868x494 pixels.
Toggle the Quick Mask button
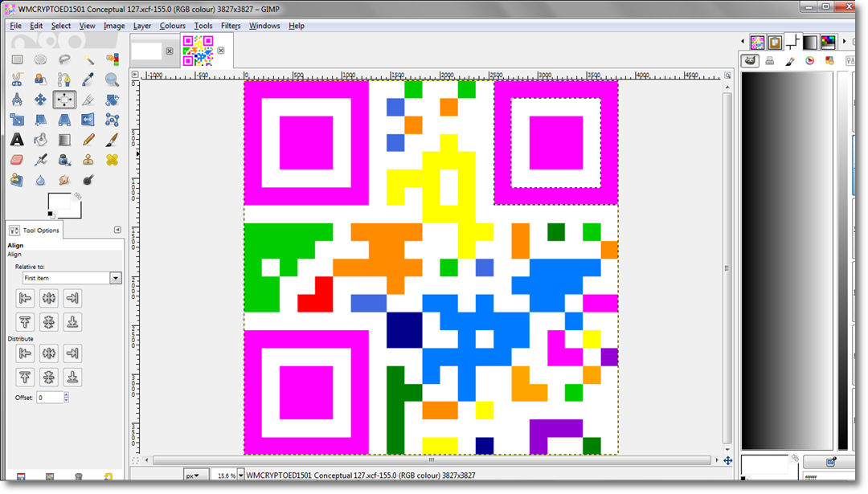click(x=135, y=460)
